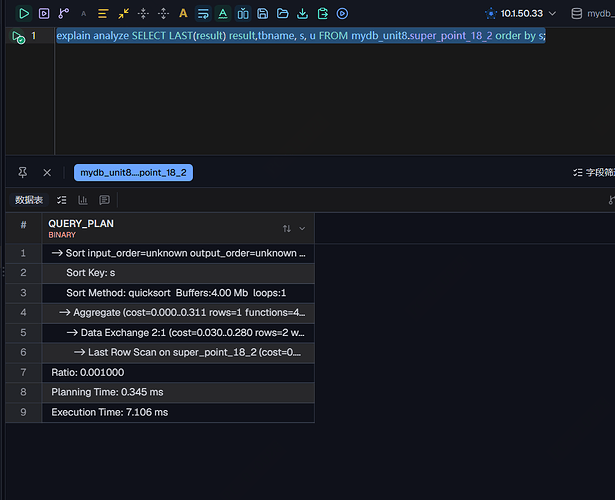Save the SQL script

[x=262, y=14]
